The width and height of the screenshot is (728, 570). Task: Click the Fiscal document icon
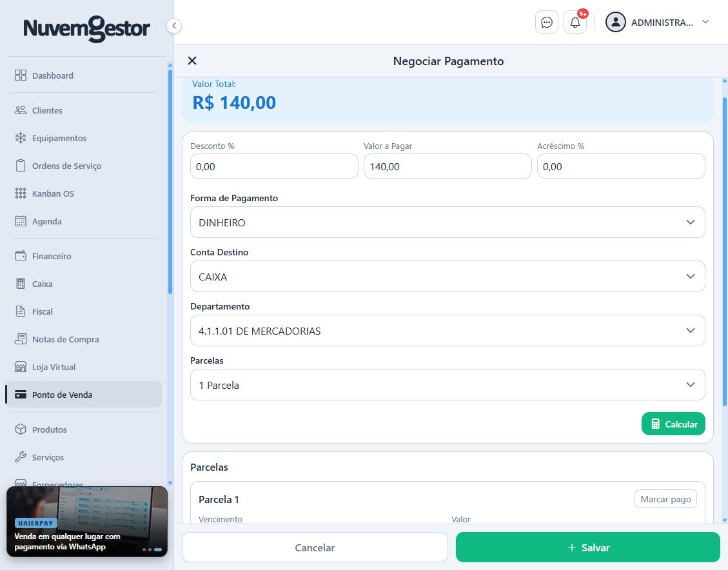[21, 311]
